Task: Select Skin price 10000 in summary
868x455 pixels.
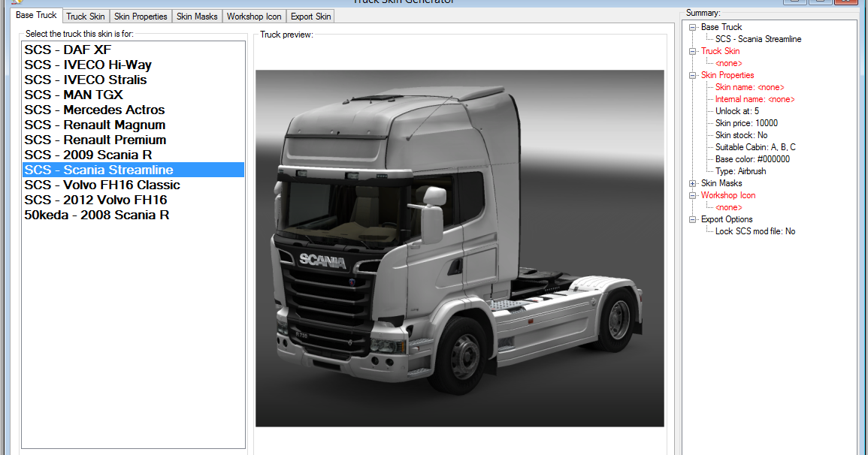Action: (746, 123)
